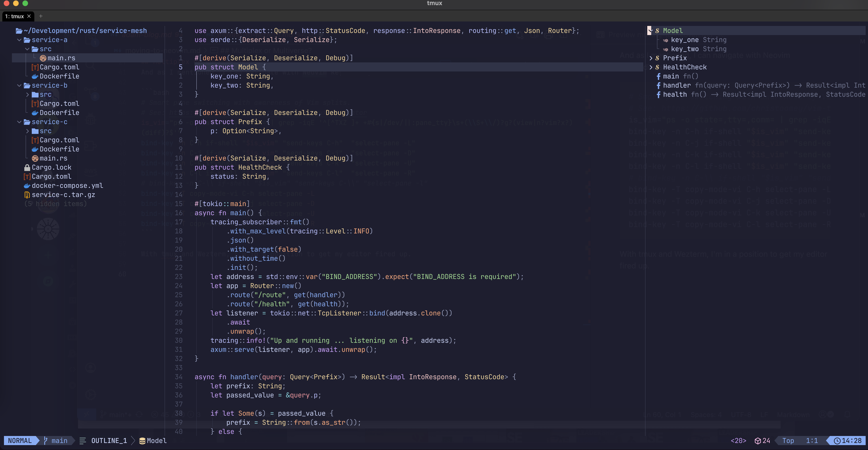
Task: Click the lock icon beside Cargo.lock
Action: (27, 168)
